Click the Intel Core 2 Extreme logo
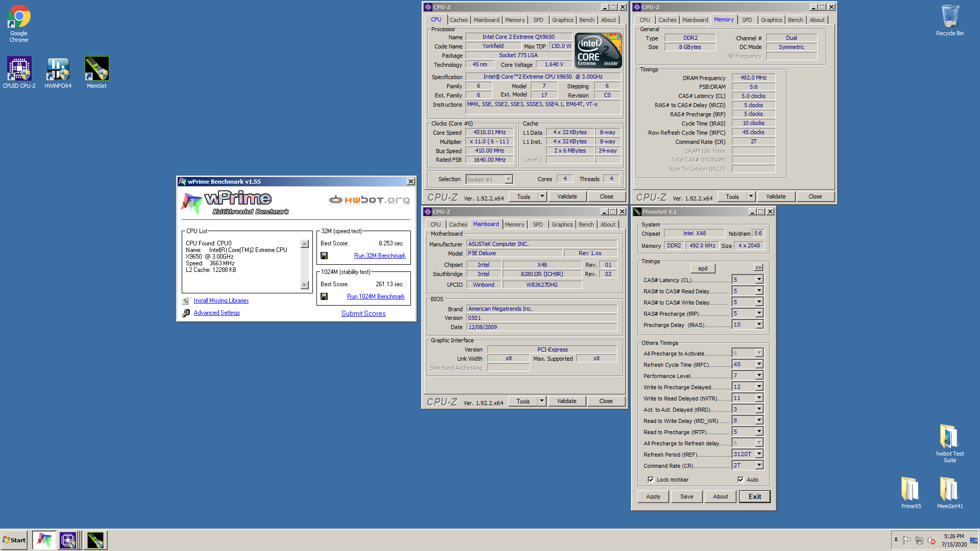This screenshot has width=980, height=551. pyautogui.click(x=598, y=50)
